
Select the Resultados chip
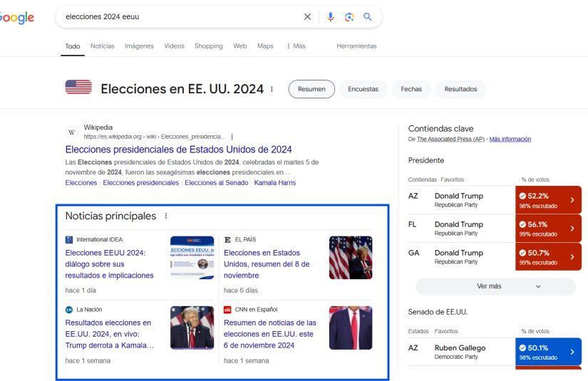click(x=460, y=89)
